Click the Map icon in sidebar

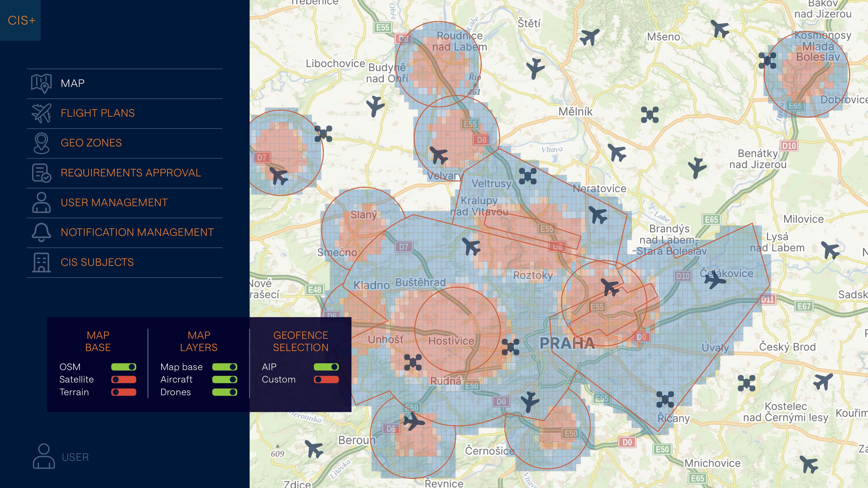[x=41, y=84]
